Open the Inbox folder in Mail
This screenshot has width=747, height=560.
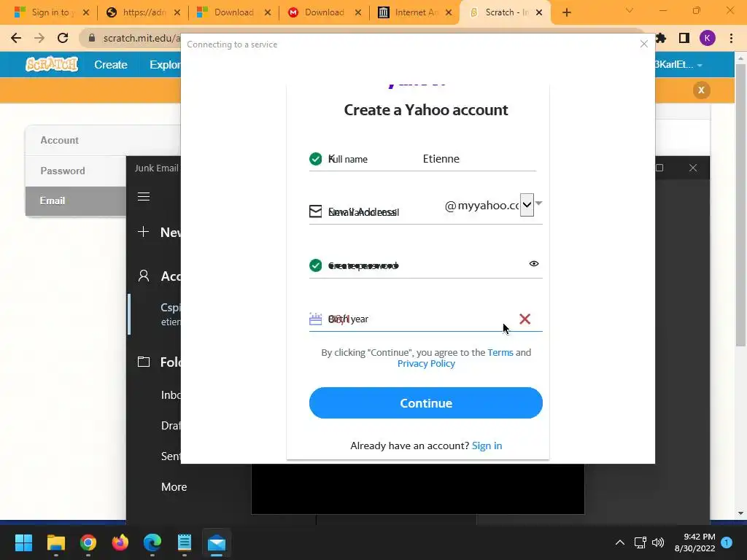(x=171, y=395)
